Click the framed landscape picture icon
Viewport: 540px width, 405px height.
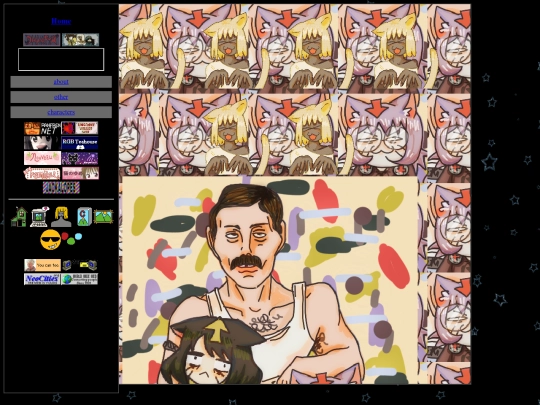103,217
